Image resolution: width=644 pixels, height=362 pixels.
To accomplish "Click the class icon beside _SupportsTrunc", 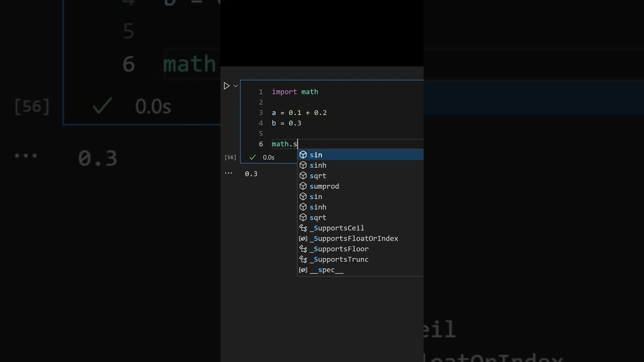I will (x=303, y=259).
